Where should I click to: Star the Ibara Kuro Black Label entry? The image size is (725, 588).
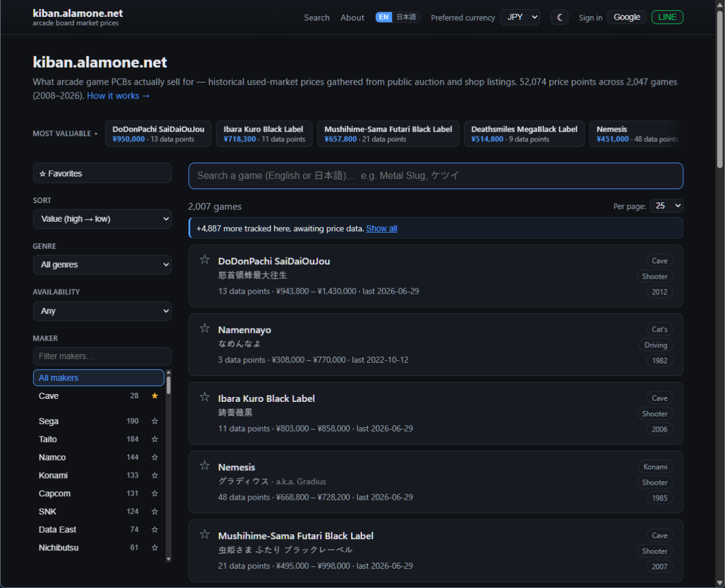point(205,397)
